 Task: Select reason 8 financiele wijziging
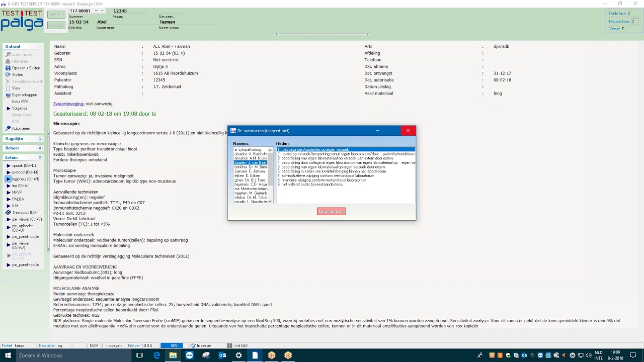point(346,180)
